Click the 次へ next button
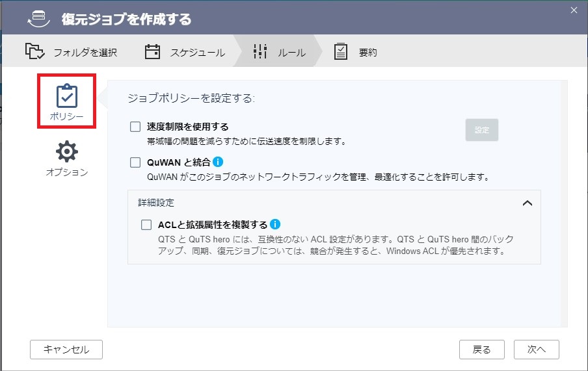The height and width of the screenshot is (371, 588). [x=537, y=350]
